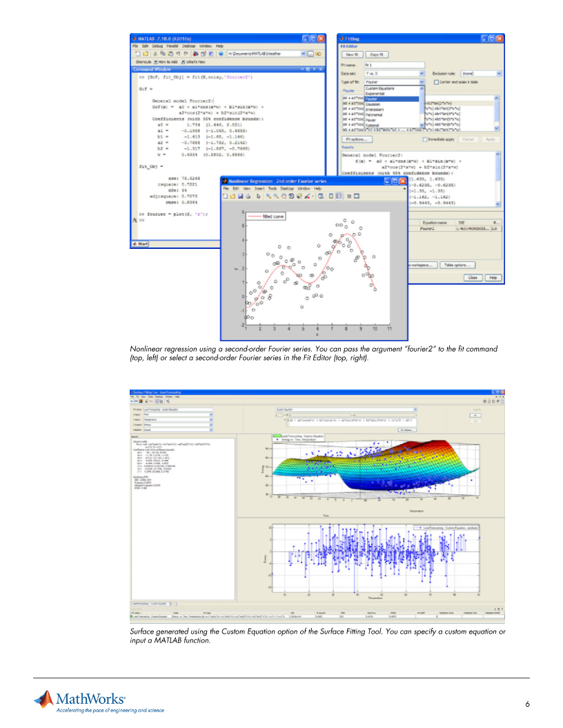Click Help button in Fitting dialog
The height and width of the screenshot is (728, 563).
pyautogui.click(x=493, y=277)
